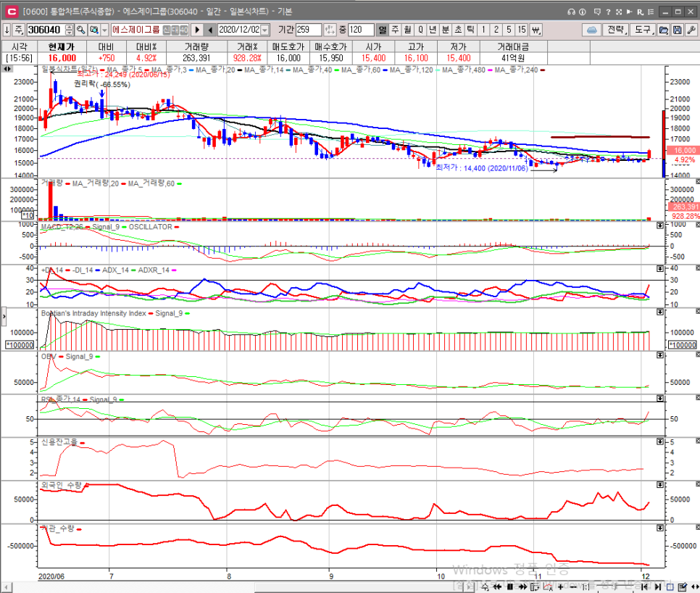Viewport: 700px width, 593px height.
Task: Click the 현재가 column header
Action: (x=62, y=46)
